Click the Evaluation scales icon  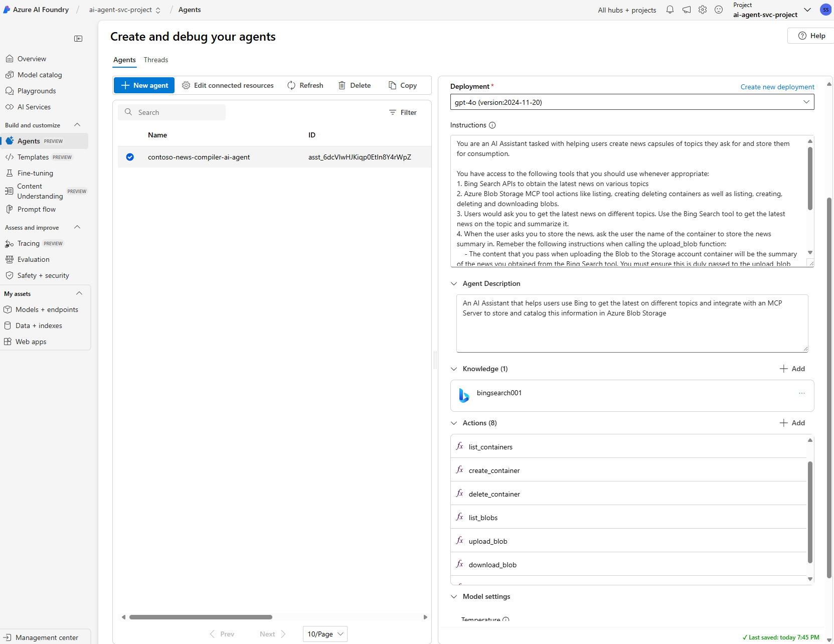[9, 259]
